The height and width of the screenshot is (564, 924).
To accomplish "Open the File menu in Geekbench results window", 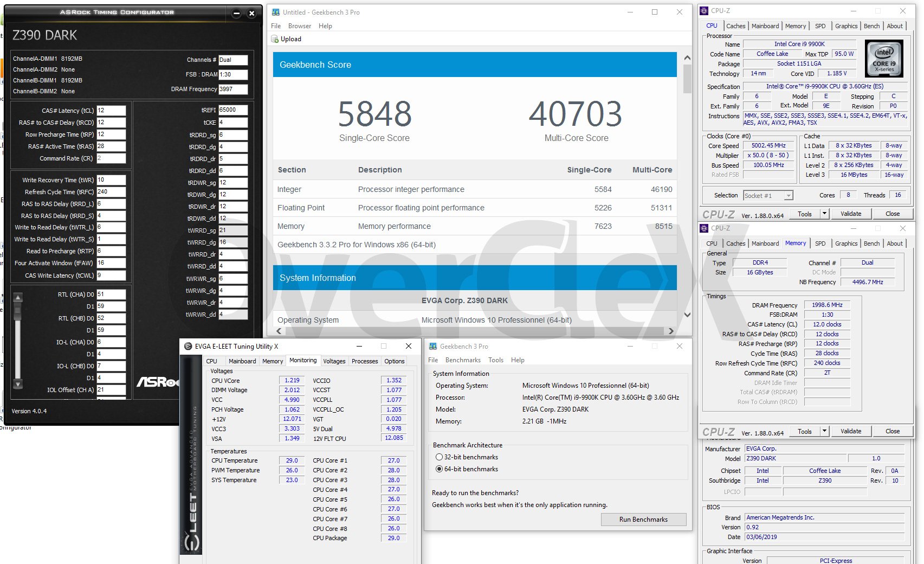I will [x=276, y=26].
